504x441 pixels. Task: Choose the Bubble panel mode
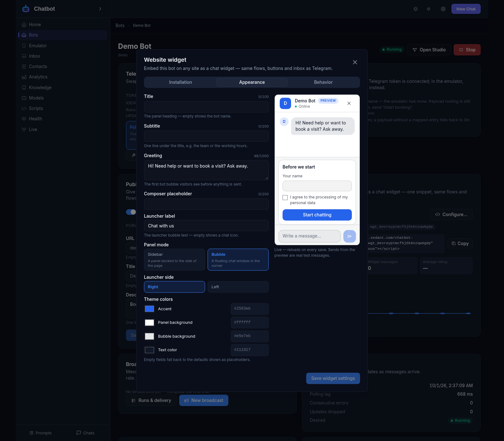pyautogui.click(x=238, y=260)
